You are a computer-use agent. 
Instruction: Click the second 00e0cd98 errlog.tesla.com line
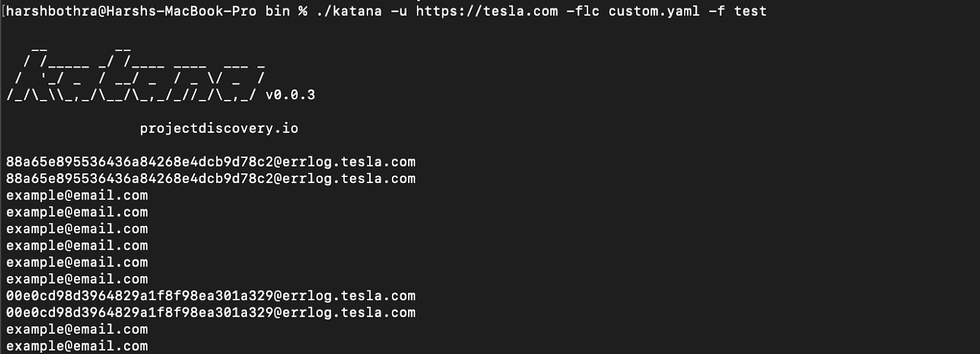click(x=211, y=313)
